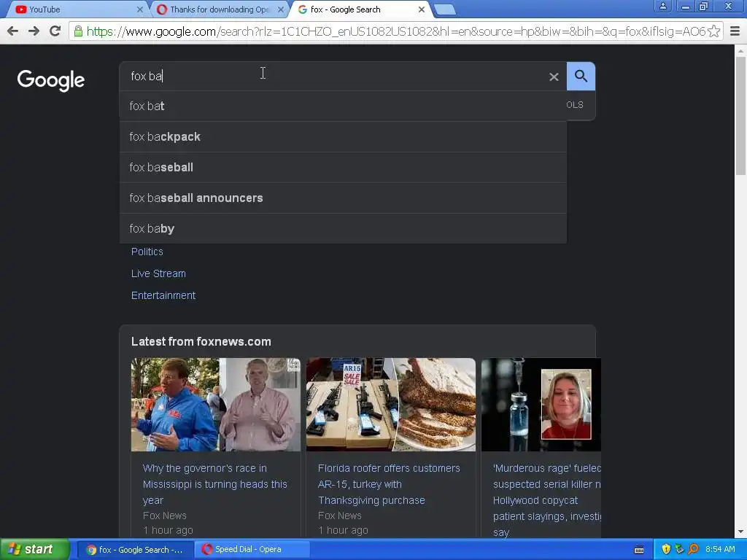Open Florida roofer AR-15 turkey article headline
The height and width of the screenshot is (560, 747).
pyautogui.click(x=389, y=484)
